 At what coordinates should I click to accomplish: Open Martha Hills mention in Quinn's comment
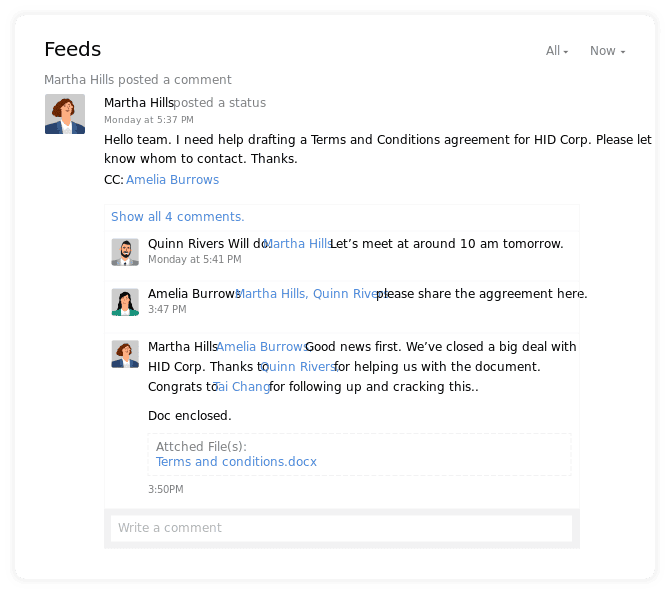[x=297, y=244]
